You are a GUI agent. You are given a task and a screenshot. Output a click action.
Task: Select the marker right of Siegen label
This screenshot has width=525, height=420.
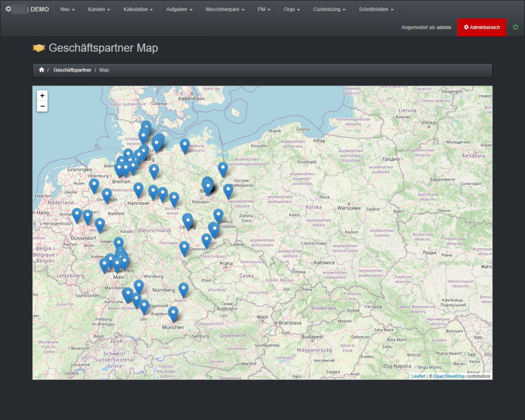(x=119, y=244)
